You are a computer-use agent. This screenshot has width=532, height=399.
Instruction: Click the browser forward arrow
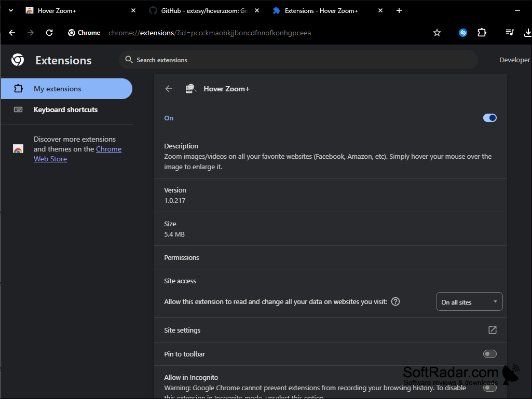[31, 33]
